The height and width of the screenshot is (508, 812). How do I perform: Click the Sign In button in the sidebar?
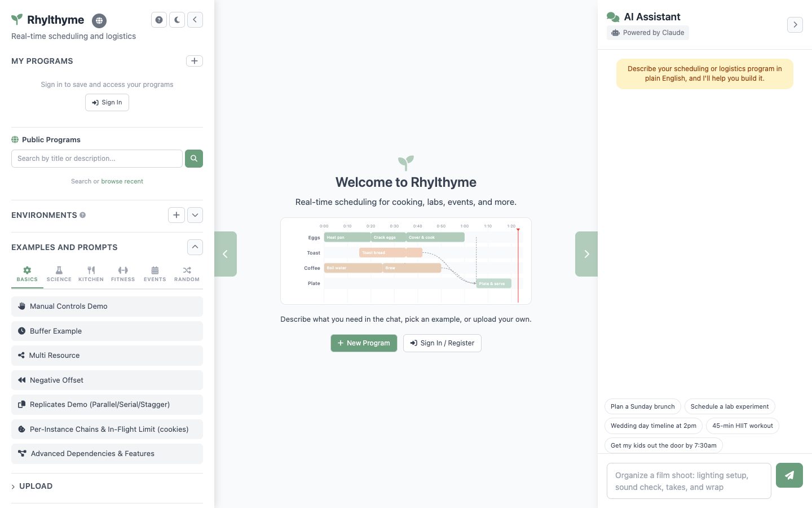pyautogui.click(x=107, y=102)
